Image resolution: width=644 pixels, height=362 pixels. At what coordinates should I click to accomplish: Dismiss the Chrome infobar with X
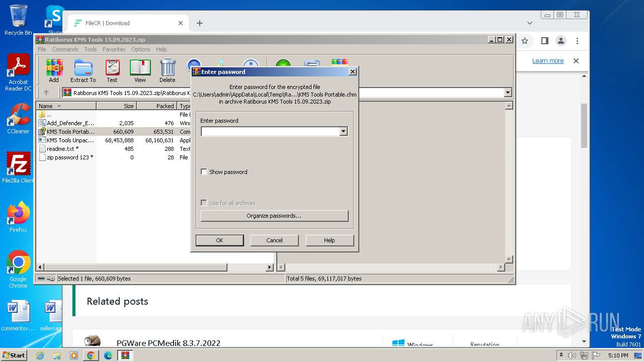coord(576,61)
